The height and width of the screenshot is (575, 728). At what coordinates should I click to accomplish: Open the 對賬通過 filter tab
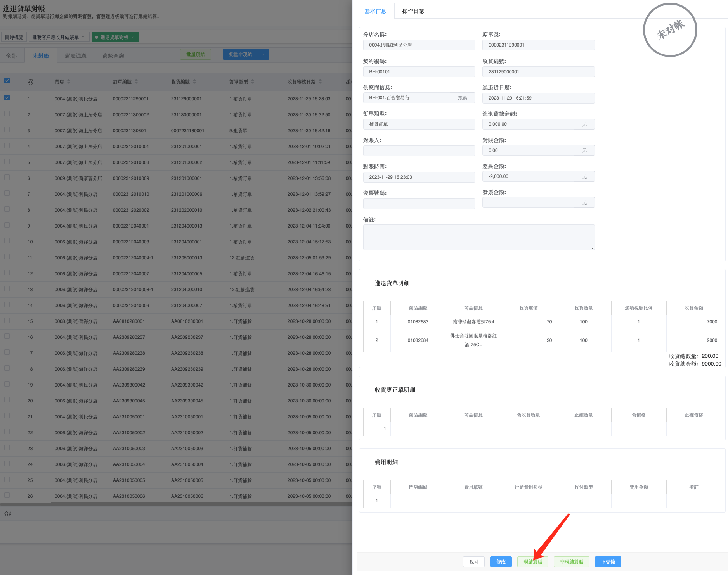click(76, 56)
